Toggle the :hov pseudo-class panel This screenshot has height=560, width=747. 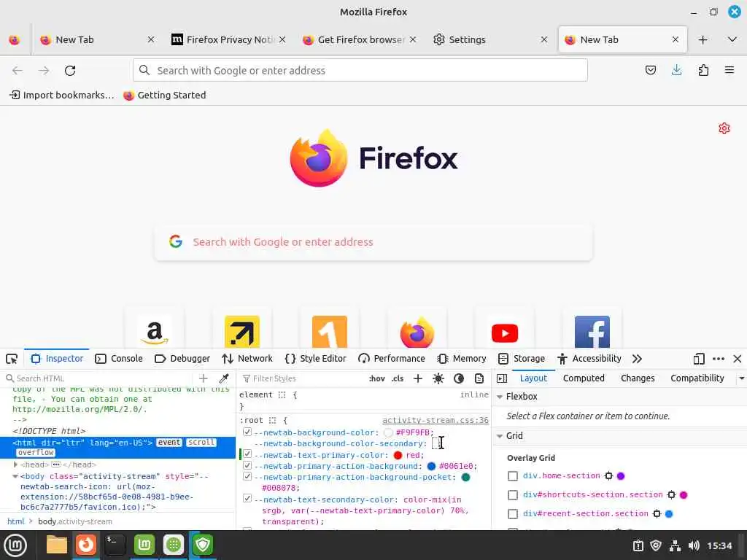pos(377,378)
